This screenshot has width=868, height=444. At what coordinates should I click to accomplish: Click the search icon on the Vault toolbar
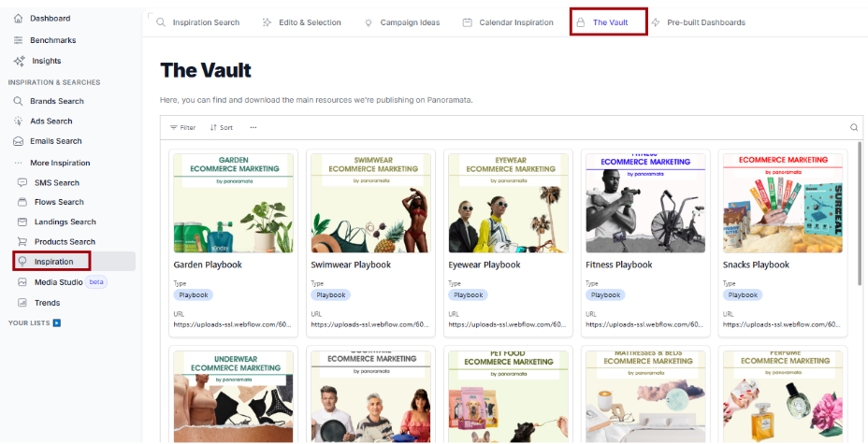854,127
